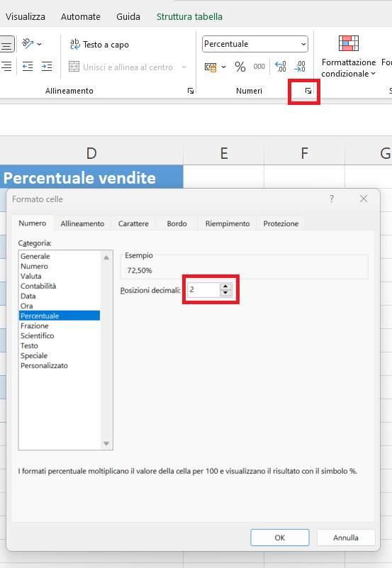Switch to the Allineamento dialog tab
Screen dimensions: 392x568
pos(82,223)
